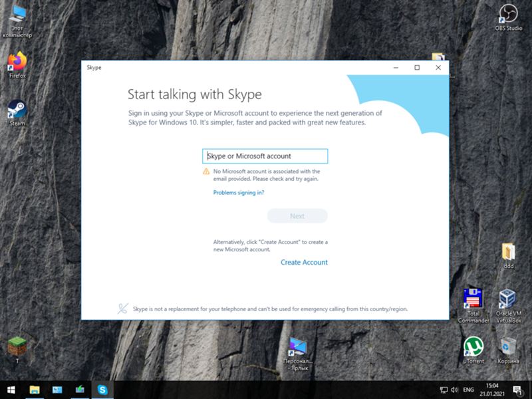Open the Action Center notifications icon

[518, 390]
